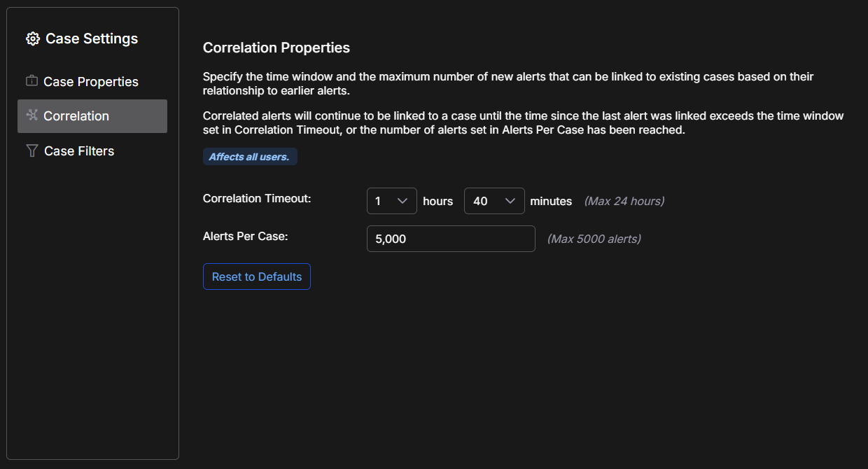Viewport: 868px width, 469px height.
Task: Expand the hours selector chevron
Action: (x=402, y=201)
